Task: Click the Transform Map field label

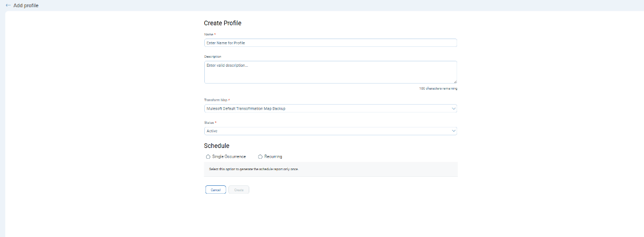Action: click(x=216, y=100)
